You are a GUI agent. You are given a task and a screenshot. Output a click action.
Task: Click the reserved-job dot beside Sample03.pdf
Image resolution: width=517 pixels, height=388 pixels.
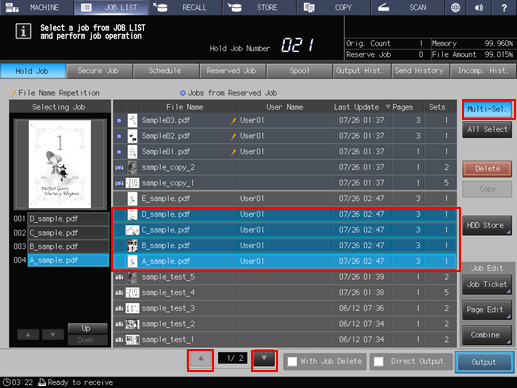coord(119,121)
